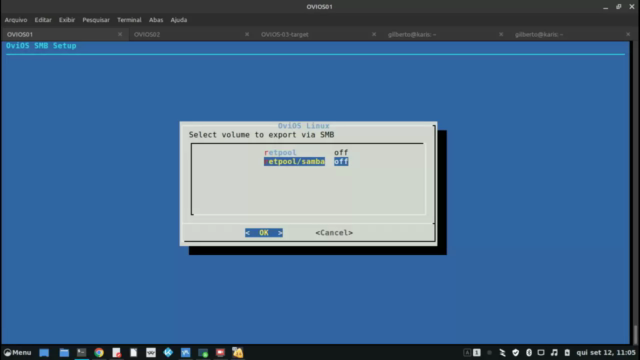
Task: Open the file manager folder icon
Action: (64, 353)
